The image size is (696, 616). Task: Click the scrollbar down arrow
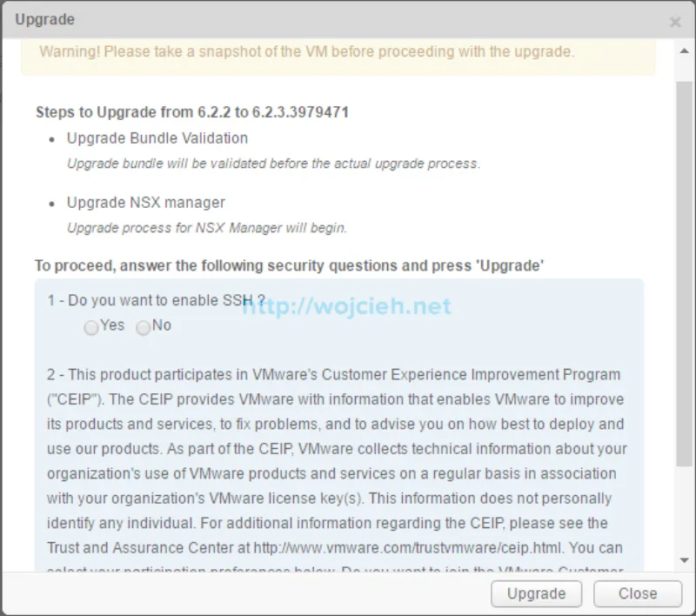pyautogui.click(x=686, y=560)
